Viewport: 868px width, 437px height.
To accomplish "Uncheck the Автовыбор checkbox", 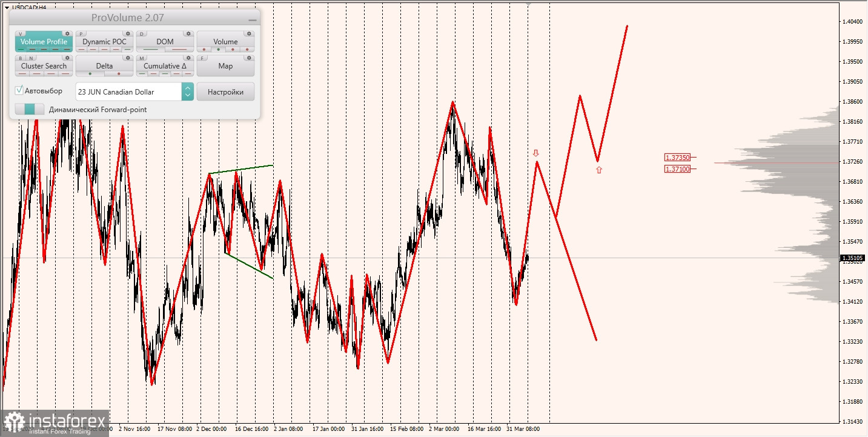I will (x=19, y=90).
